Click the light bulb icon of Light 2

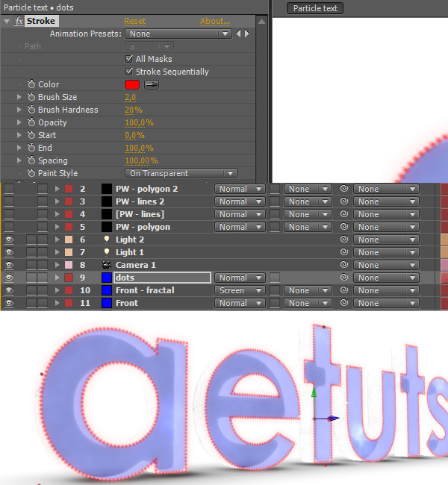point(107,240)
